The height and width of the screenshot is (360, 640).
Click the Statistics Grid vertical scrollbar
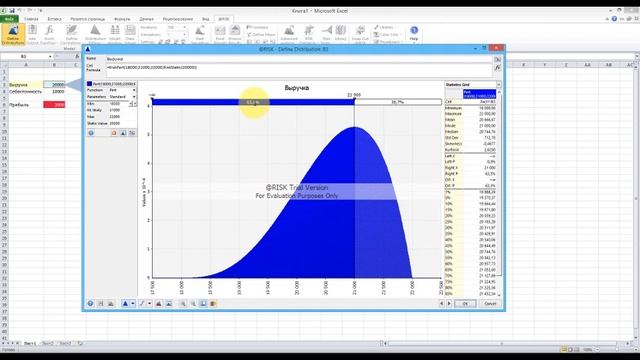coord(499,192)
